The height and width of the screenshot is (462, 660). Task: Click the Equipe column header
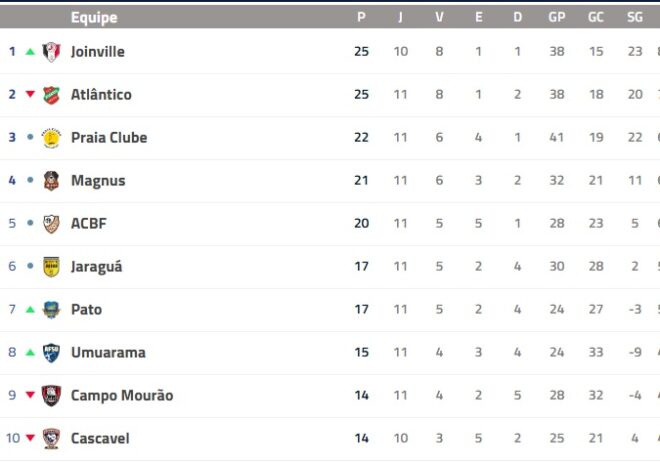[x=94, y=18]
